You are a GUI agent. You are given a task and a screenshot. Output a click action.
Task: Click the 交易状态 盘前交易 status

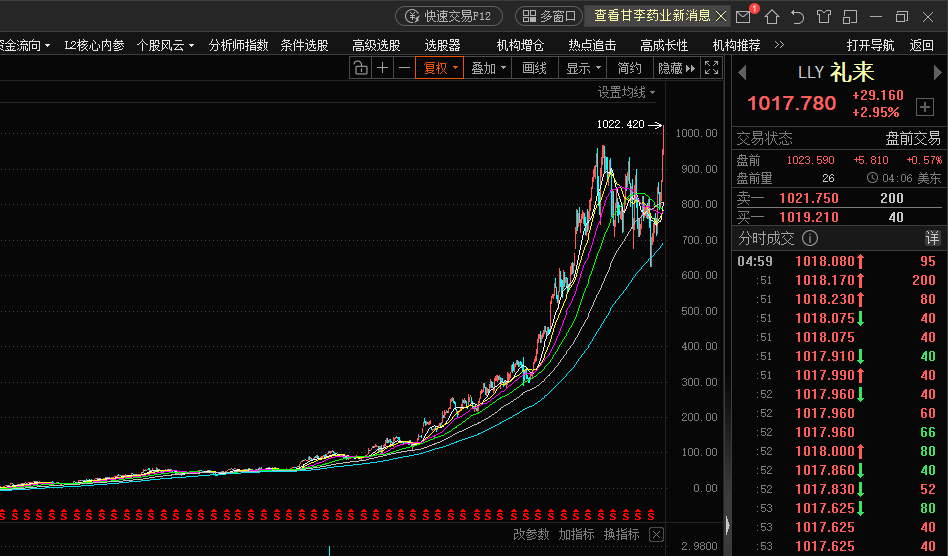pyautogui.click(x=839, y=138)
